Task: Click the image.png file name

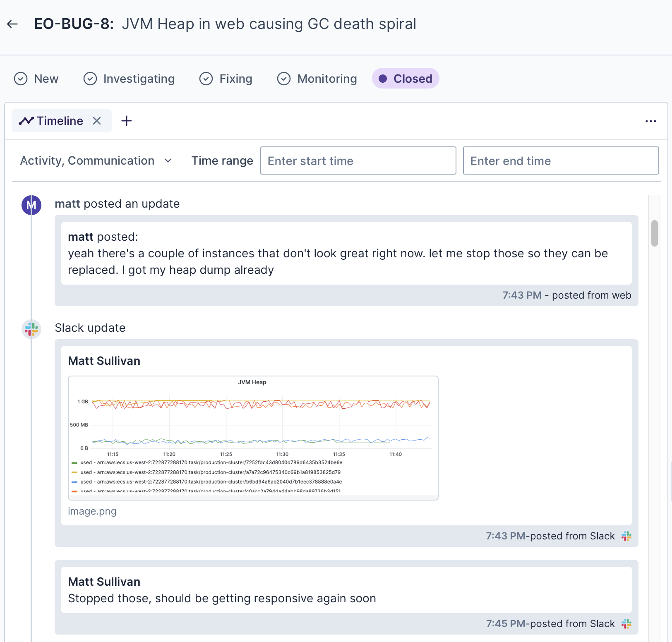Action: 92,511
